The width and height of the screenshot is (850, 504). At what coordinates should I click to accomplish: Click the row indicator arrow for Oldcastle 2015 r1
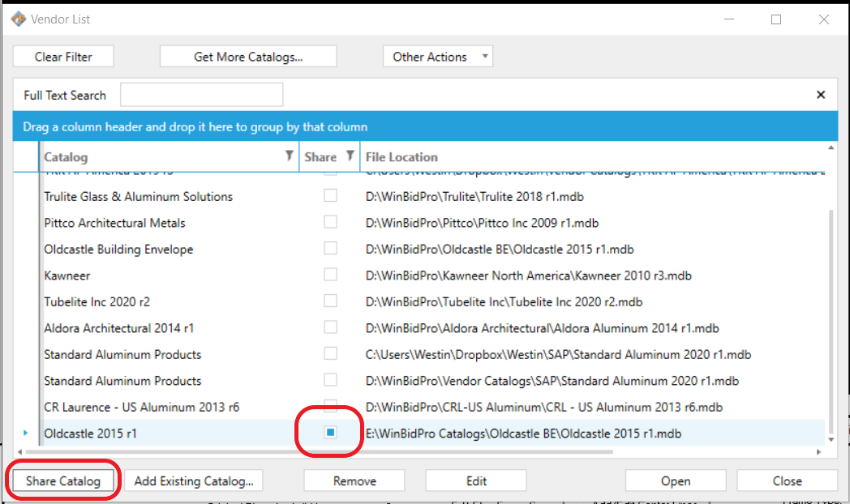click(x=25, y=433)
